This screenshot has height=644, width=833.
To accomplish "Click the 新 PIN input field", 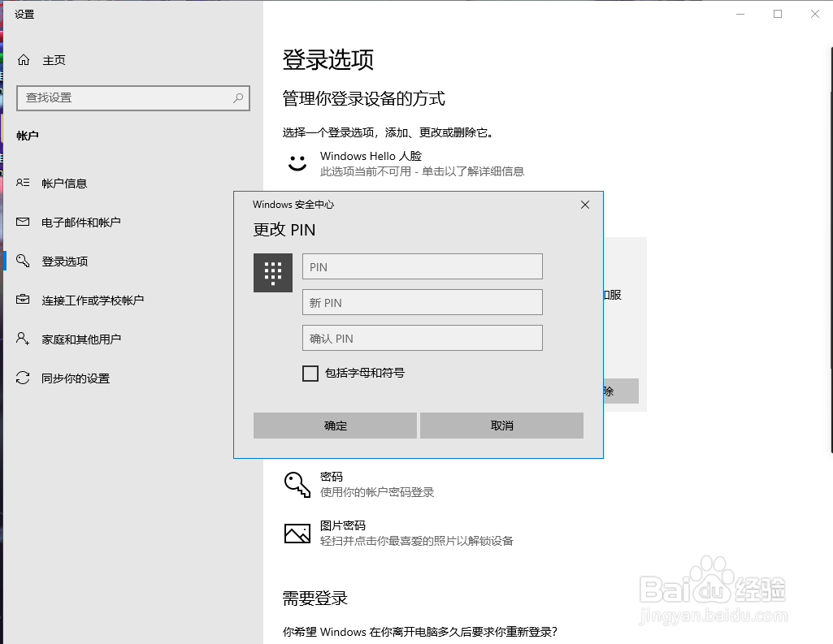I will [422, 301].
